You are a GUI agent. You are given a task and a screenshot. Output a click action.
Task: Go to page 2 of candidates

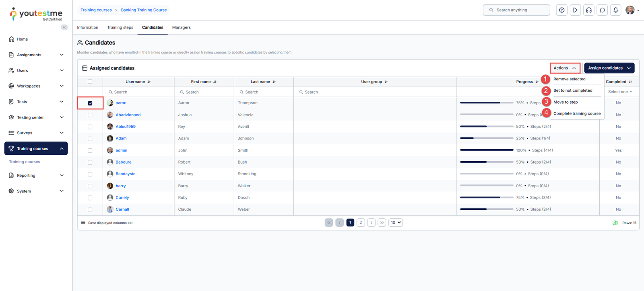361,223
